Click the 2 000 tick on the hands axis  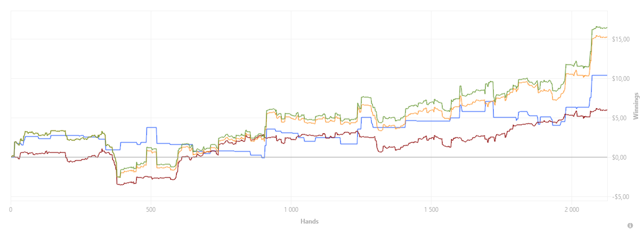click(572, 209)
